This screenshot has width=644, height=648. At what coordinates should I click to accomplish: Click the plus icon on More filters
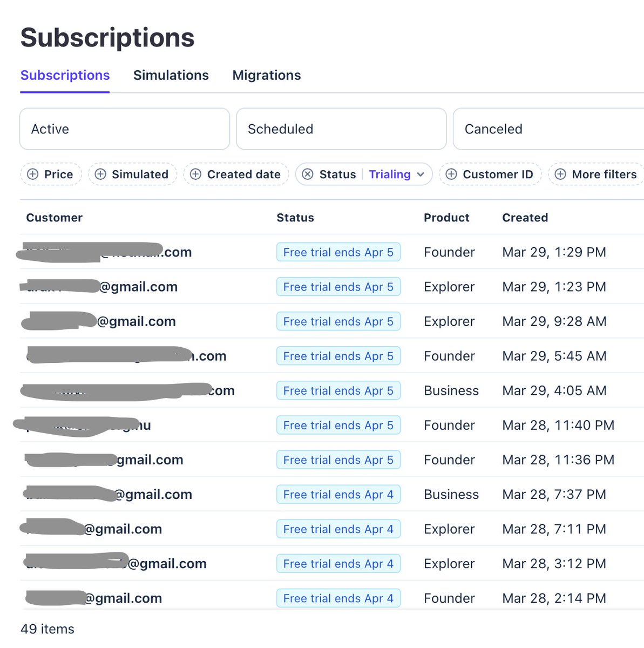click(560, 174)
